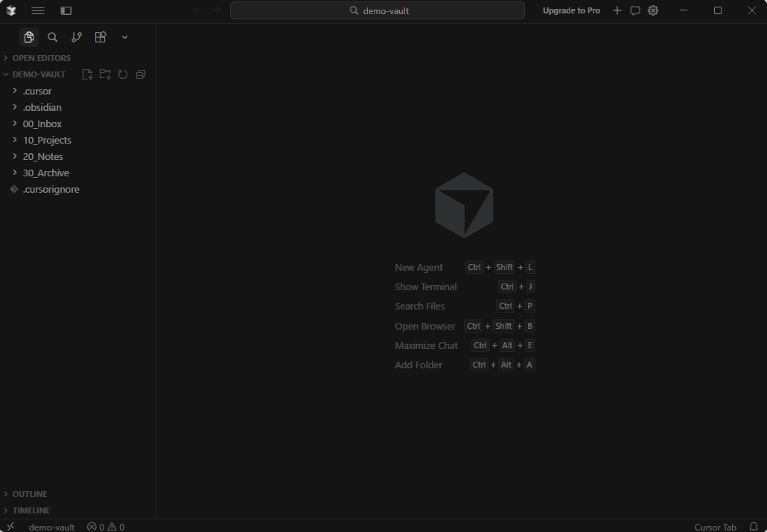Minimize the Cursor window
The height and width of the screenshot is (532, 767).
point(684,10)
